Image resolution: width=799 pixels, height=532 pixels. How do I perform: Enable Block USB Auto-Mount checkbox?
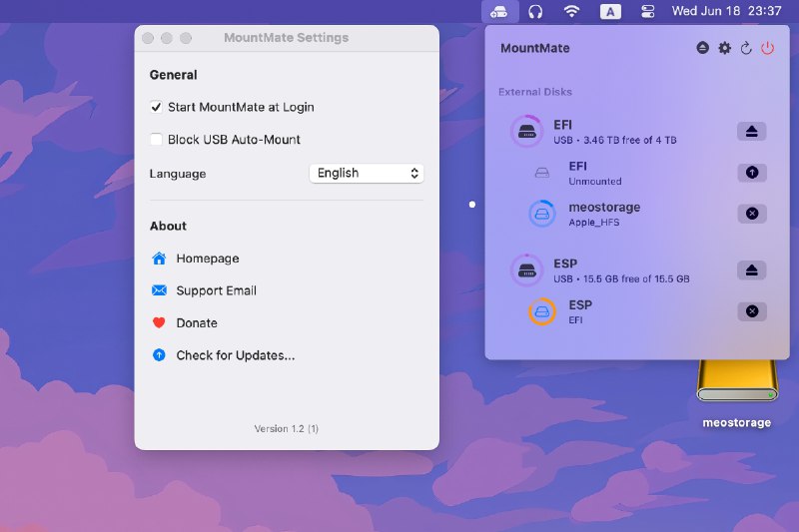tap(157, 140)
